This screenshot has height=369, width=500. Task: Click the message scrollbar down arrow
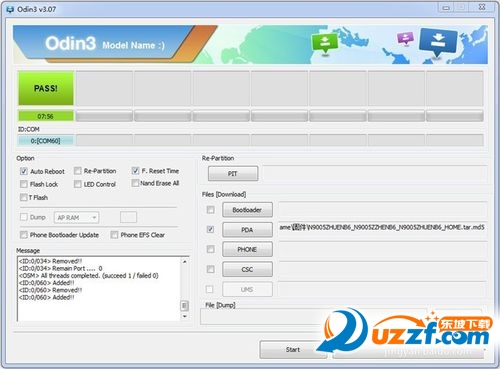click(x=184, y=316)
